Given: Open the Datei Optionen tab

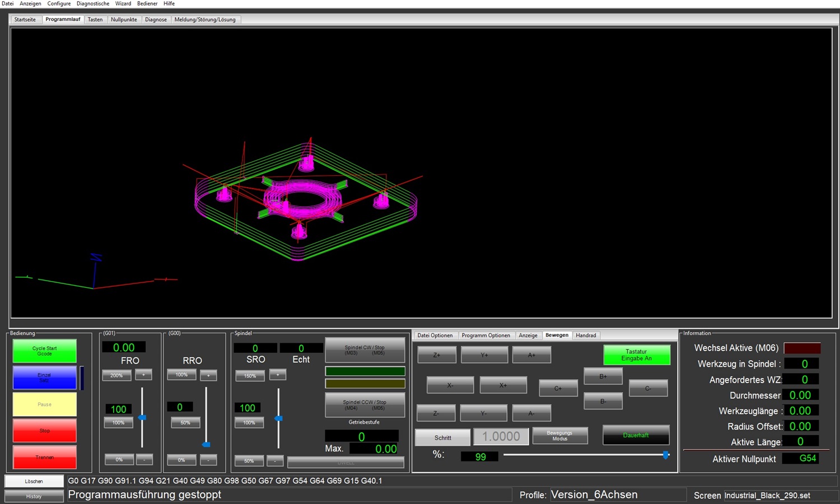Looking at the screenshot, I should pos(435,335).
